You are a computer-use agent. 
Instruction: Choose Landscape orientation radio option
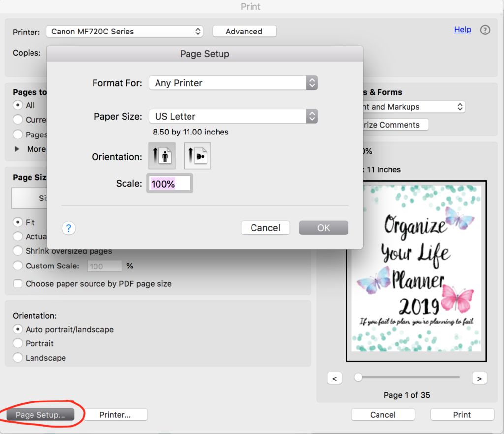17,358
